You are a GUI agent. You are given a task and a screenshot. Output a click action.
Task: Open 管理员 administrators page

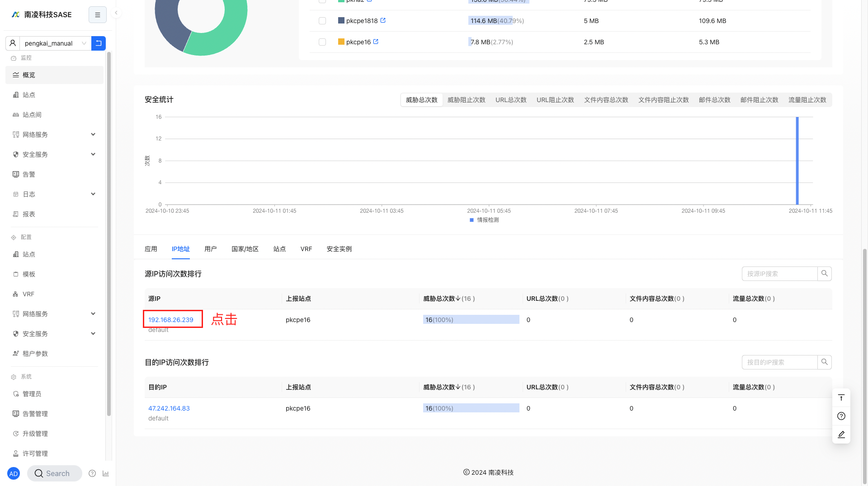(54, 394)
